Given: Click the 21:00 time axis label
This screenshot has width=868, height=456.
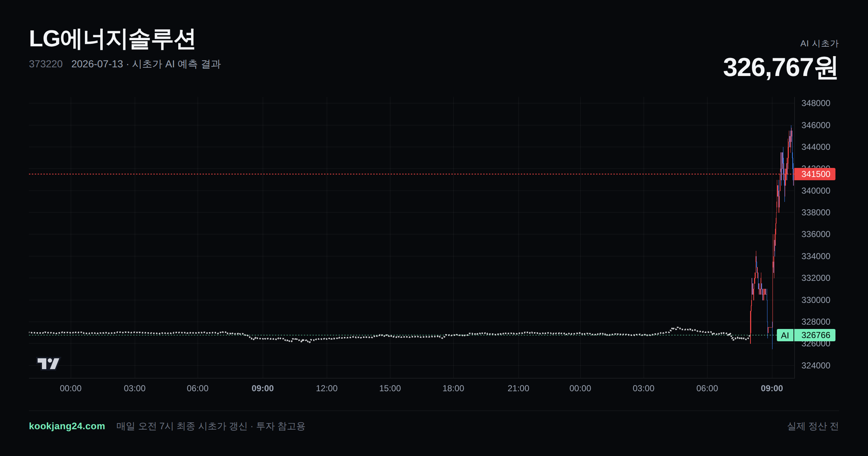Looking at the screenshot, I should 518,388.
